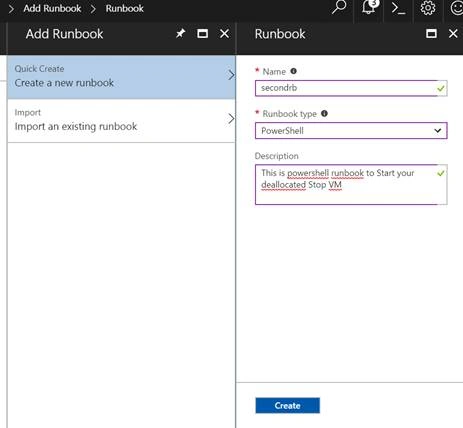The image size is (463, 428).
Task: Click the Runbook type info icon
Action: pos(324,113)
